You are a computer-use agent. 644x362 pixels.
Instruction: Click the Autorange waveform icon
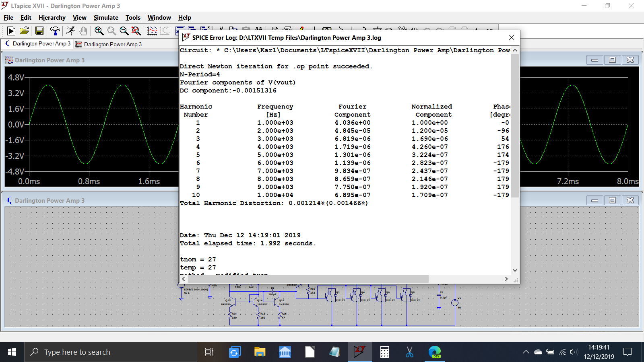click(x=152, y=31)
